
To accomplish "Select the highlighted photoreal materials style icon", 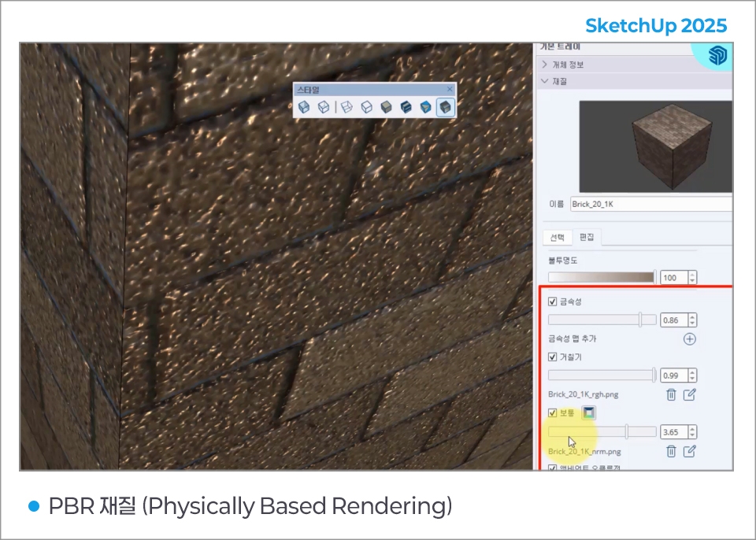I will [446, 107].
